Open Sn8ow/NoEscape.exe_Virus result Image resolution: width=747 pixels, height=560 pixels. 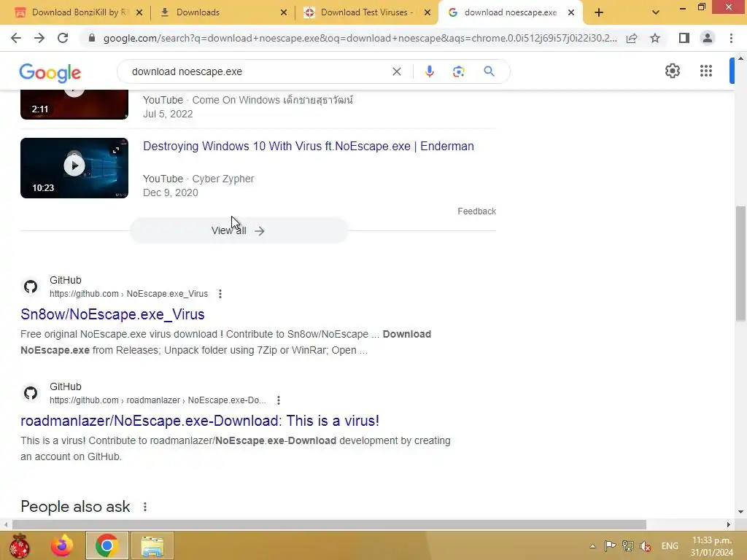pyautogui.click(x=112, y=314)
